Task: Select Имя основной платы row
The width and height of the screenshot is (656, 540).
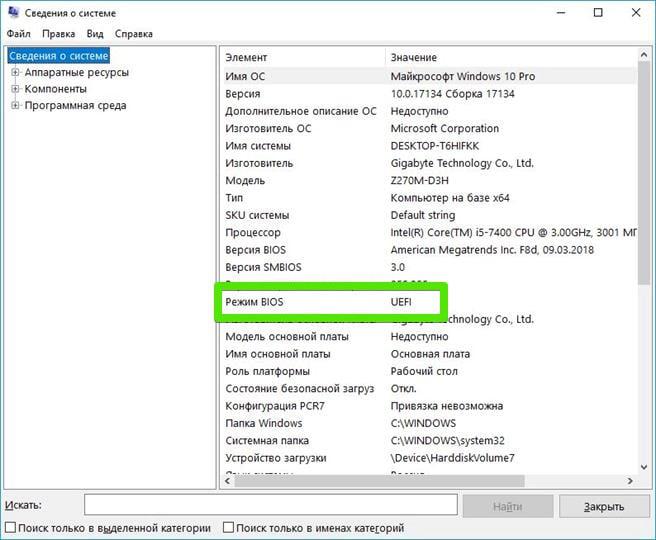Action: click(430, 354)
